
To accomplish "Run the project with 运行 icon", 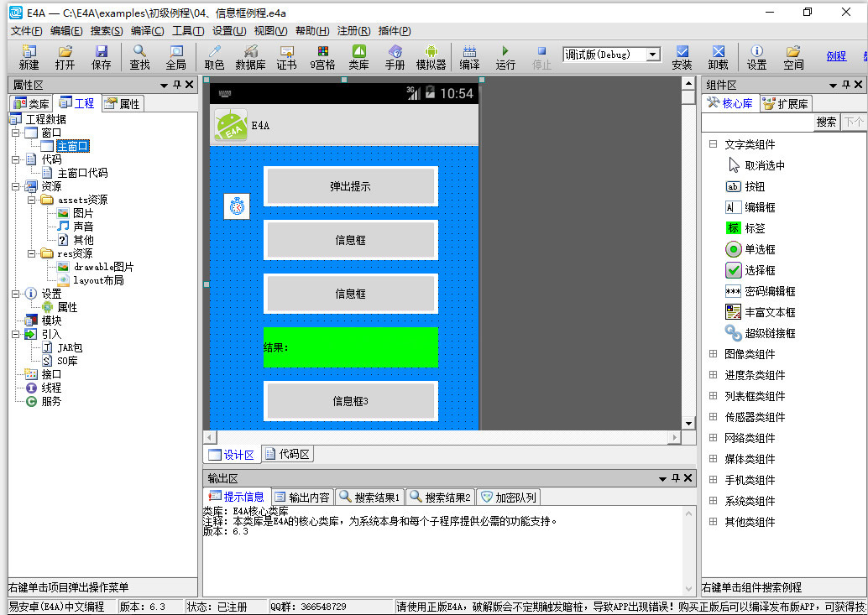I will tap(505, 57).
